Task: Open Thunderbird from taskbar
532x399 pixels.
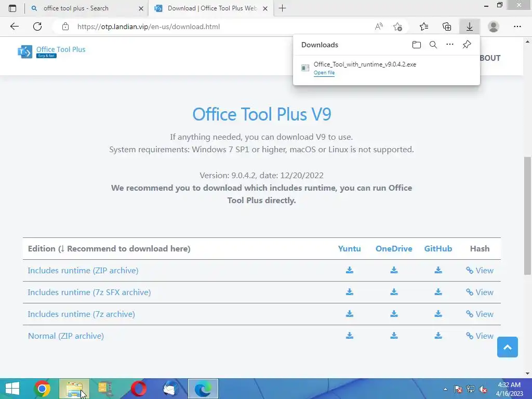Action: (x=171, y=389)
